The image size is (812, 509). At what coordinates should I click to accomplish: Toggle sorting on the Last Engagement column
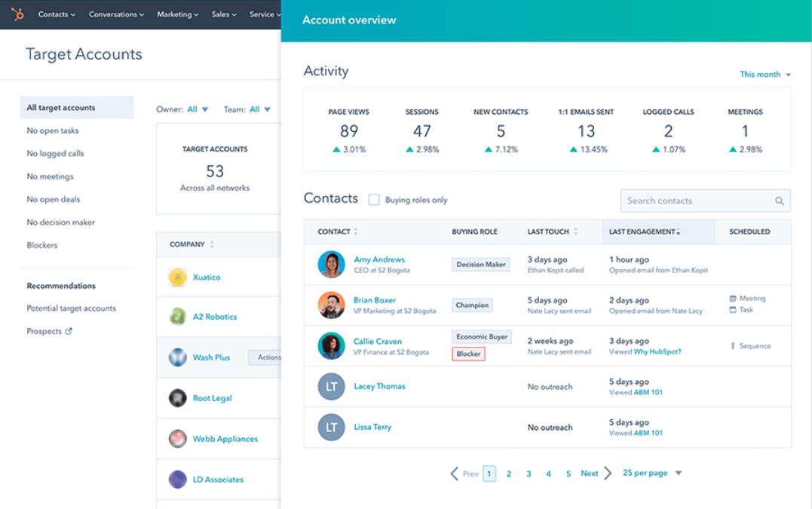(678, 232)
